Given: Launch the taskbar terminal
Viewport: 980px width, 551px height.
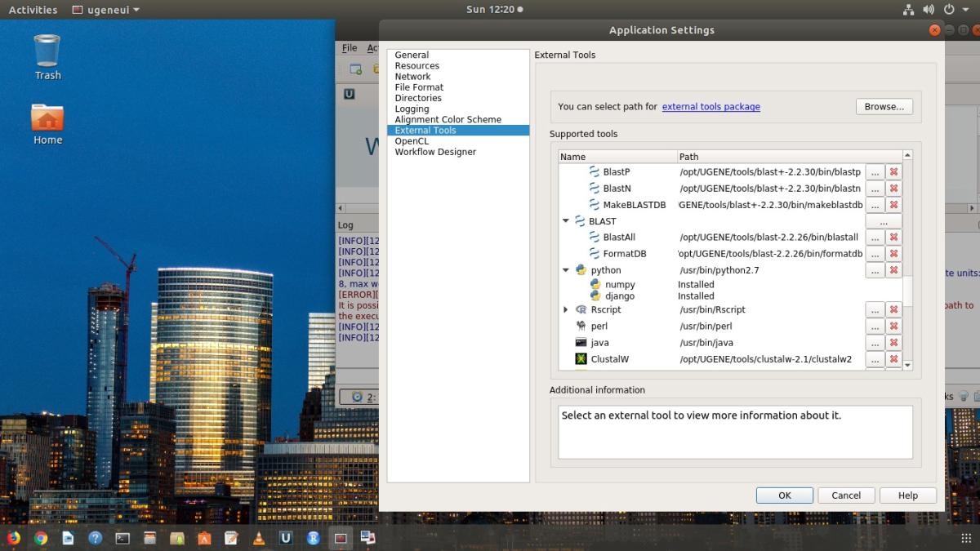Looking at the screenshot, I should coord(122,538).
